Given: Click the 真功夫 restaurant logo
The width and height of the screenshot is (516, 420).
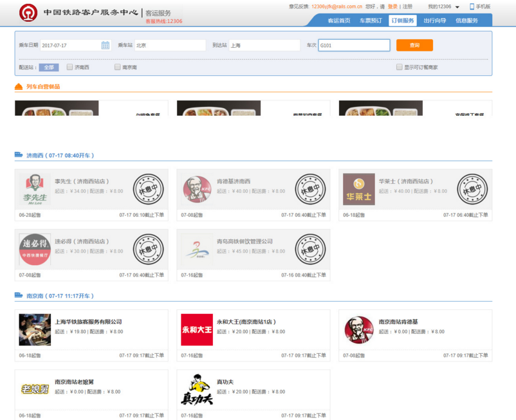Looking at the screenshot, I should 196,390.
